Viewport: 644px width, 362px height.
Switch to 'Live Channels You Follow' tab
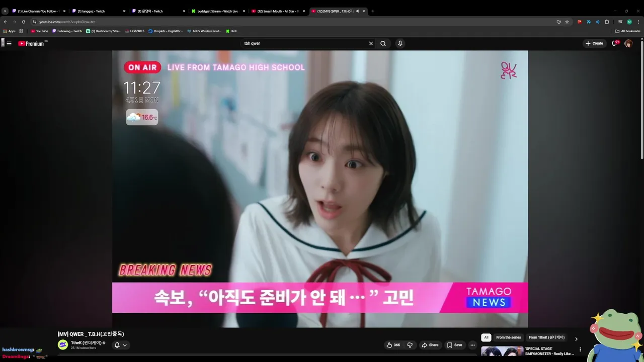39,11
